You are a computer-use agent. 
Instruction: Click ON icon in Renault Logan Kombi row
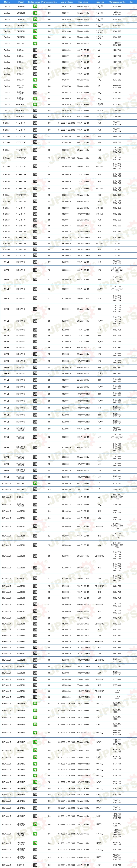point(35,505)
